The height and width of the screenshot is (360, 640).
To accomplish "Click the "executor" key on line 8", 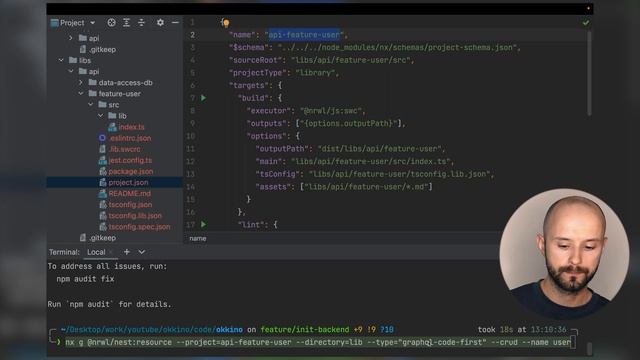I will 269,111.
